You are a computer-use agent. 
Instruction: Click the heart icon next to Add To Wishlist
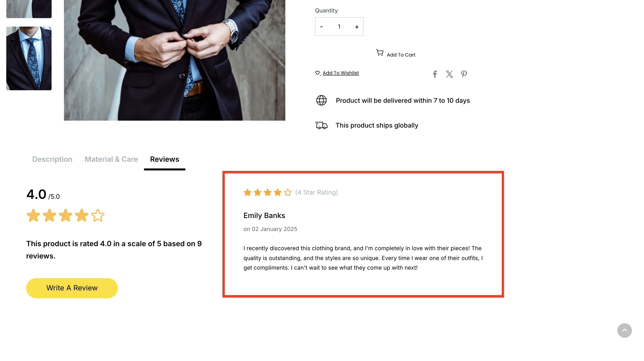coord(317,73)
